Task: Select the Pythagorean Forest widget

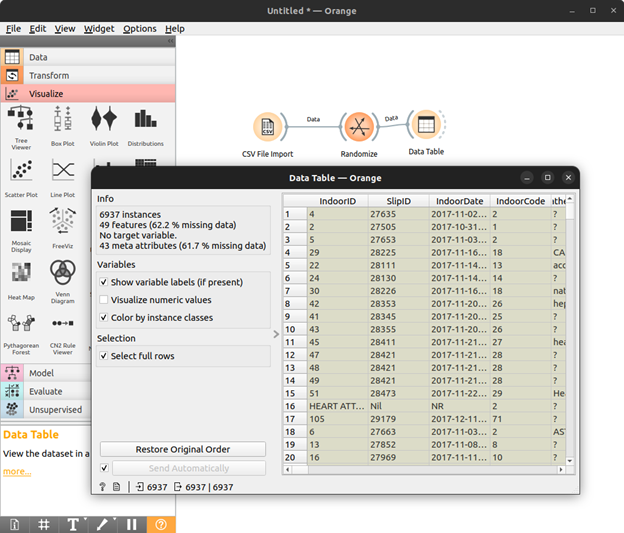Action: pos(21,334)
